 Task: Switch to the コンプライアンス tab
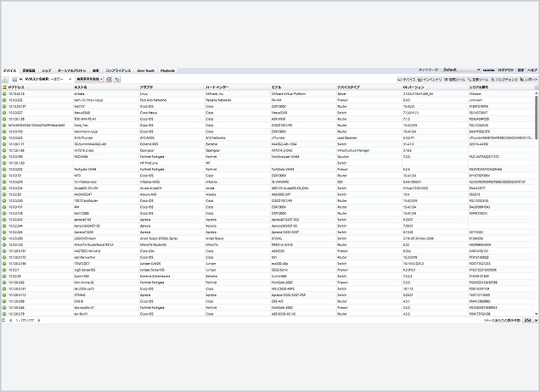click(118, 70)
